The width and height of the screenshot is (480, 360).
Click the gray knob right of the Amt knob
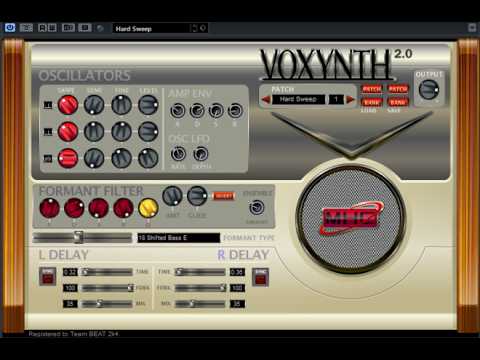[197, 196]
